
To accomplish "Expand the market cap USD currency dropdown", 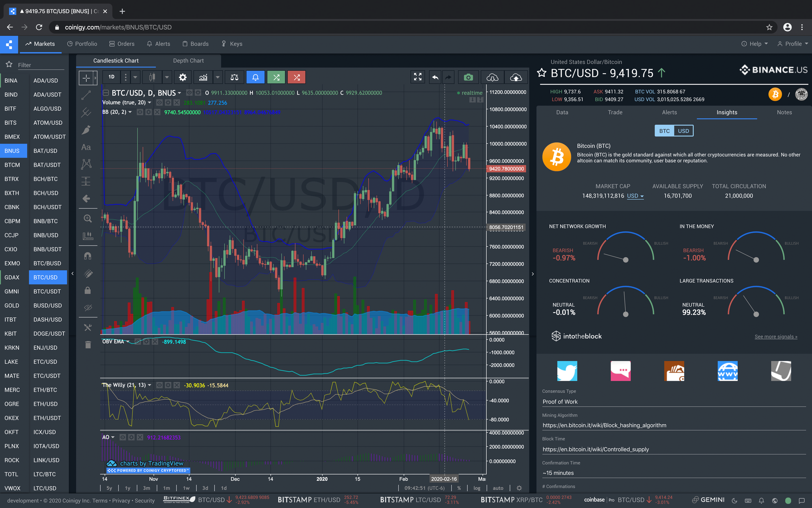I will (x=635, y=196).
